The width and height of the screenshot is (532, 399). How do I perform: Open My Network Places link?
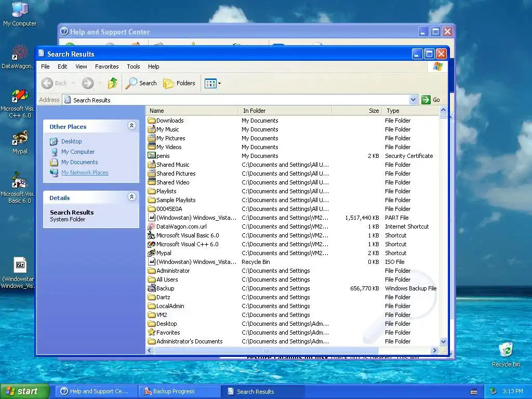point(85,172)
